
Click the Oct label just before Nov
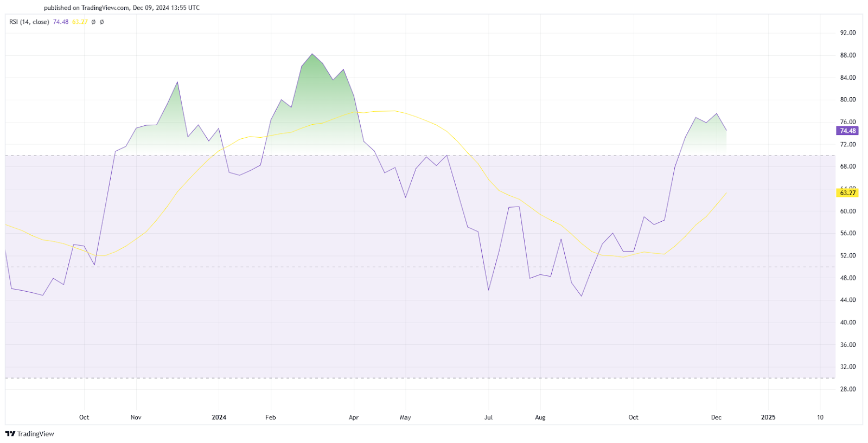pos(84,418)
